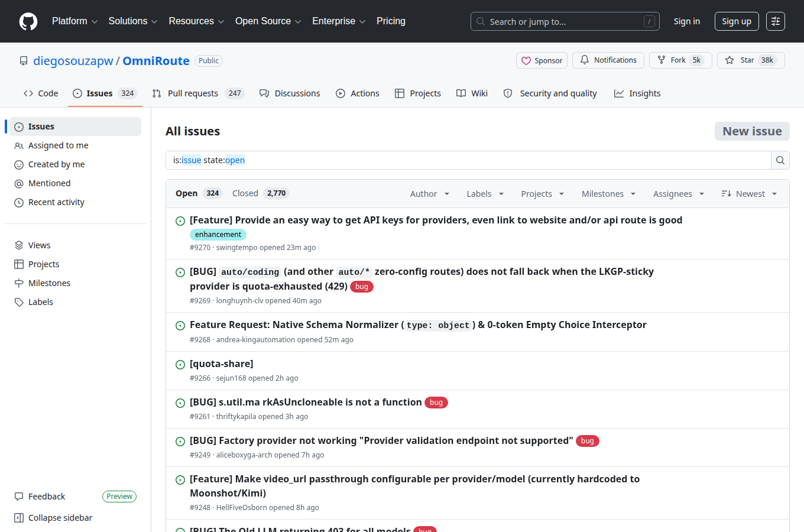Click the enhancement label
The height and width of the screenshot is (532, 804).
[x=218, y=235]
